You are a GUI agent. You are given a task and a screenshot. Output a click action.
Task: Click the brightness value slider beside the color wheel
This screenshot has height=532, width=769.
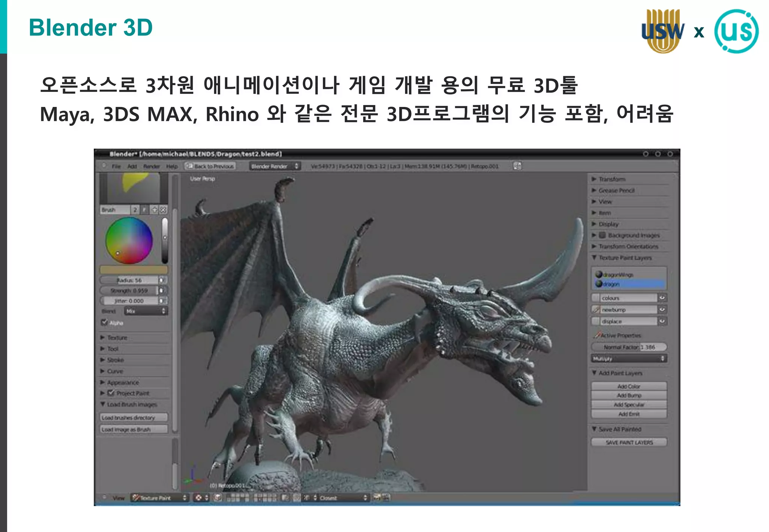[x=164, y=240]
